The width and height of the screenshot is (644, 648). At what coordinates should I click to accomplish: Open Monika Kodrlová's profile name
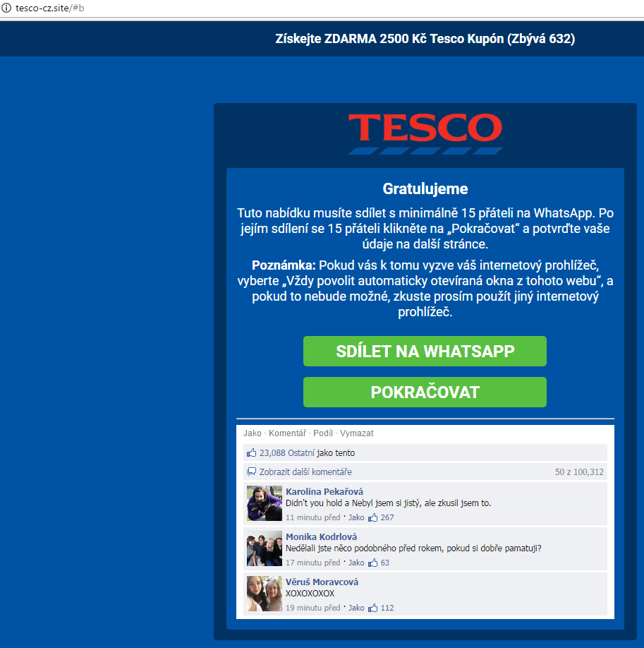(x=322, y=537)
